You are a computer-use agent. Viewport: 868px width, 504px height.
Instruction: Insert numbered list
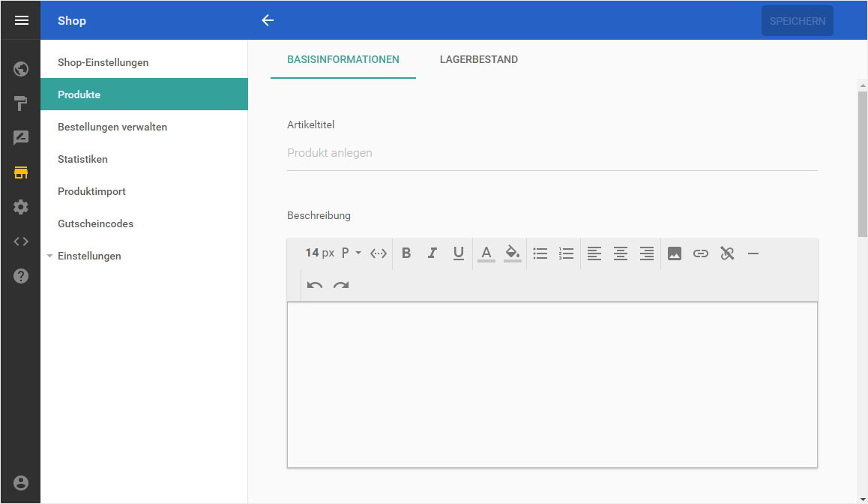click(567, 253)
